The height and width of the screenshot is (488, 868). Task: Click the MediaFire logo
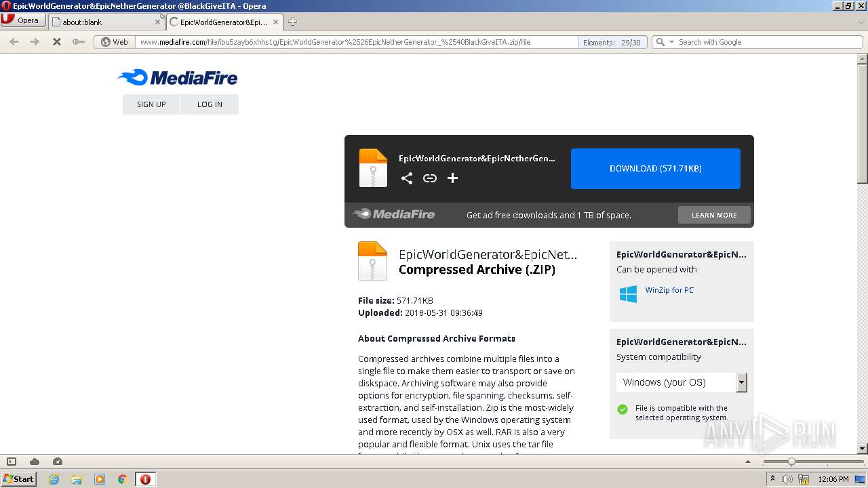pyautogui.click(x=178, y=77)
